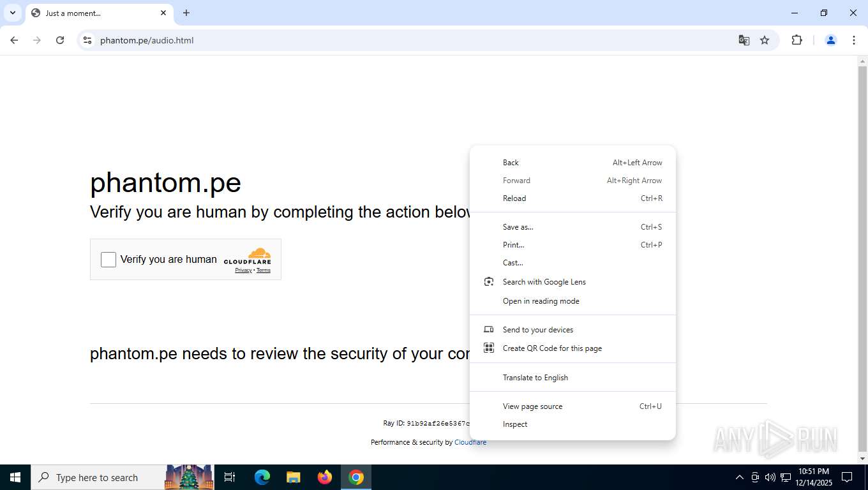Open site information icon in address bar
This screenshot has width=868, height=490.
click(87, 40)
